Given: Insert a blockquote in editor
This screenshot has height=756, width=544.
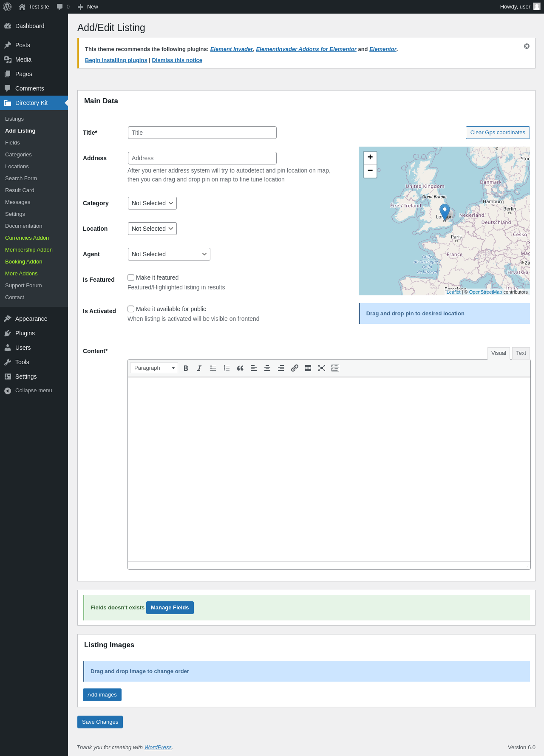Looking at the screenshot, I should click(x=240, y=368).
